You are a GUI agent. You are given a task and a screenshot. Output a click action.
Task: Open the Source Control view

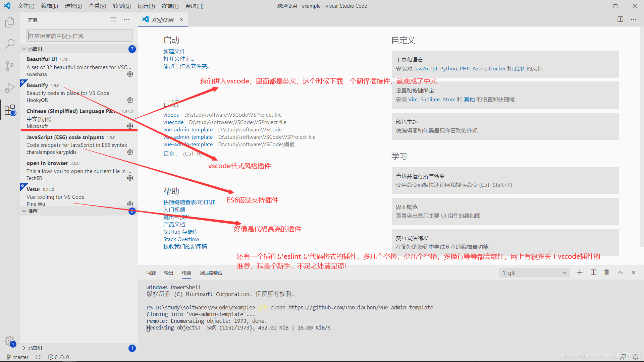coord(10,66)
